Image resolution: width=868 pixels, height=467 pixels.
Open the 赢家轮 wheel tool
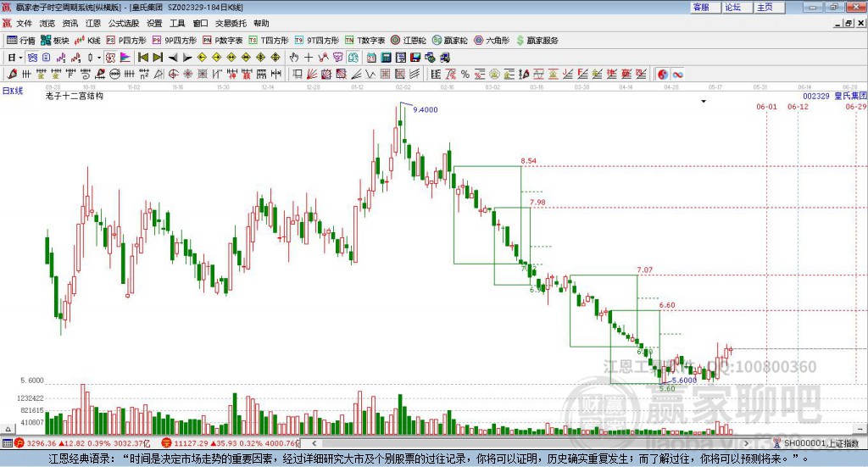(x=450, y=41)
